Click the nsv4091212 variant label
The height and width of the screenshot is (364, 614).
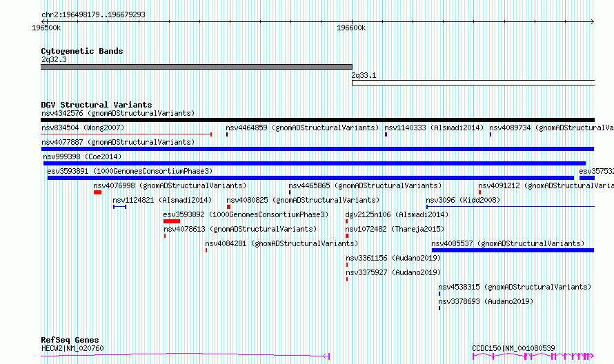(546, 185)
